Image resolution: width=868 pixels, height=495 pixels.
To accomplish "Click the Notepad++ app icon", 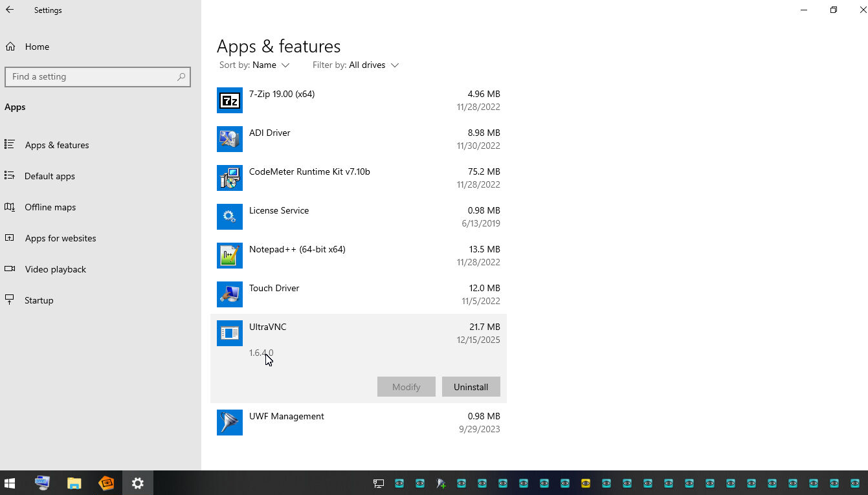I will pyautogui.click(x=229, y=256).
